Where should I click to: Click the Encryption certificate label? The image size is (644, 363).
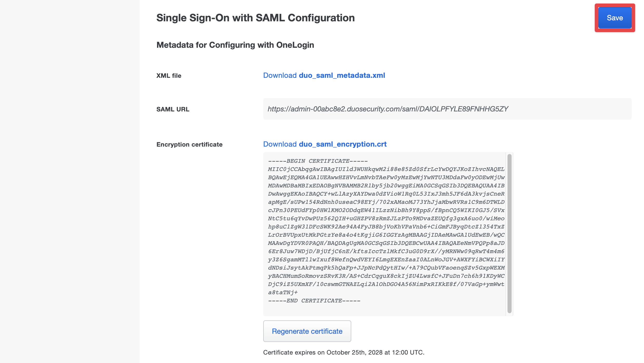189,145
